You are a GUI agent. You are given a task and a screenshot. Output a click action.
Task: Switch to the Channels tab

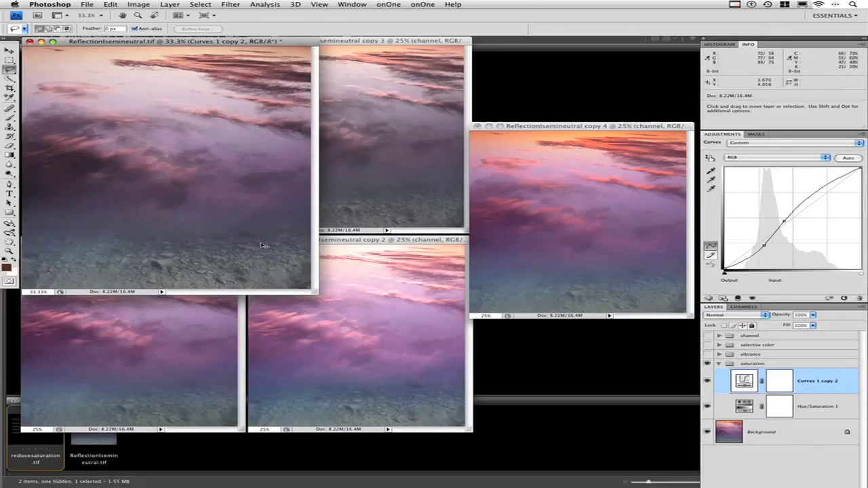pos(743,306)
